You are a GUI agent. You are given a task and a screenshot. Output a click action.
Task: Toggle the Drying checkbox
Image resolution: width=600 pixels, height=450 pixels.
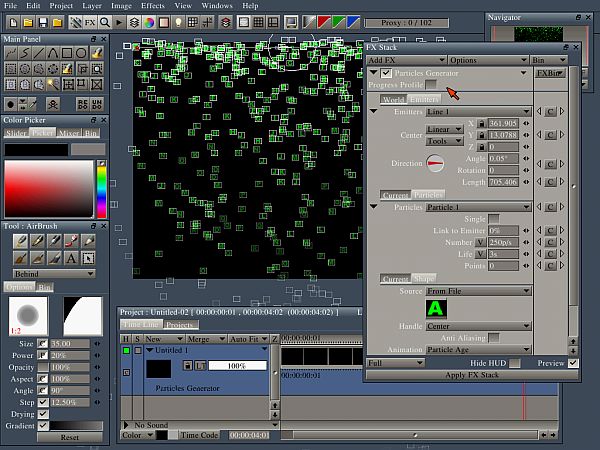coord(43,414)
